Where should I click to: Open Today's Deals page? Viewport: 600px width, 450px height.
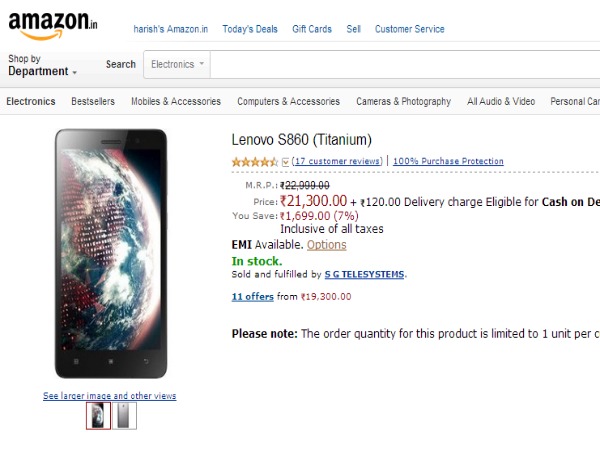(251, 29)
